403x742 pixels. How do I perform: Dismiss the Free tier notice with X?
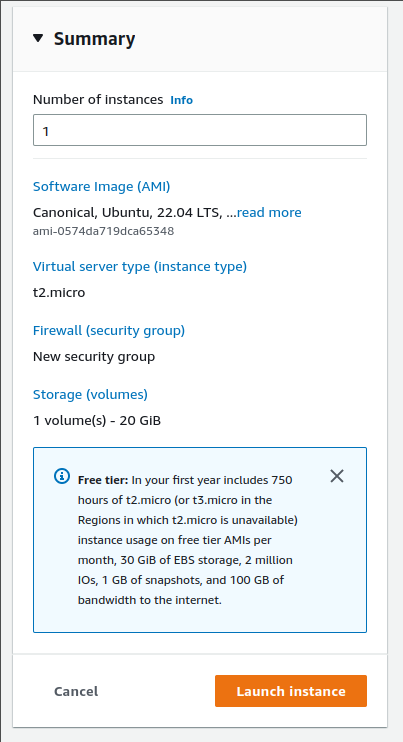337,476
